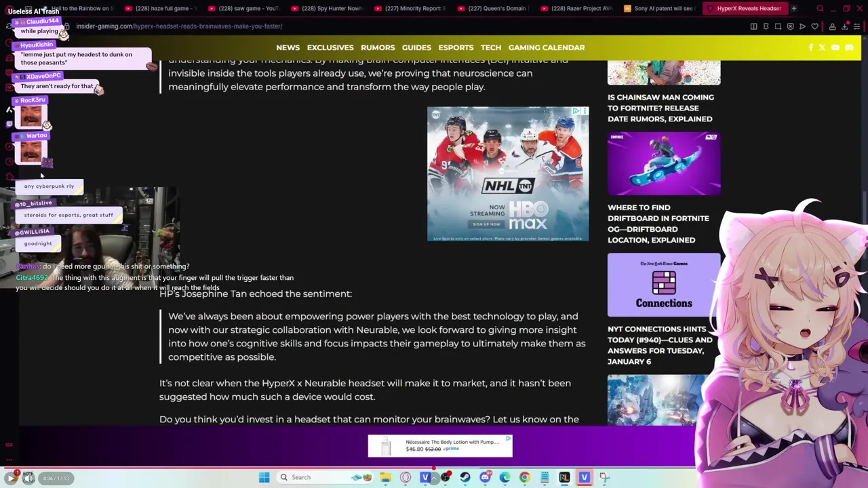Viewport: 868px width, 488px height.
Task: Open Insider Gaming's Discord icon
Action: click(849, 47)
